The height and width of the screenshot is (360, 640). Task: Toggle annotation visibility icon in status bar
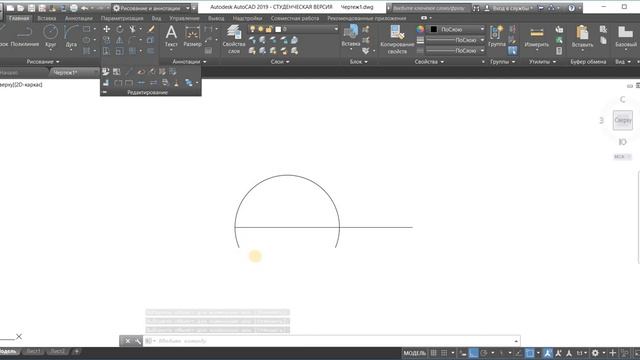tap(547, 353)
